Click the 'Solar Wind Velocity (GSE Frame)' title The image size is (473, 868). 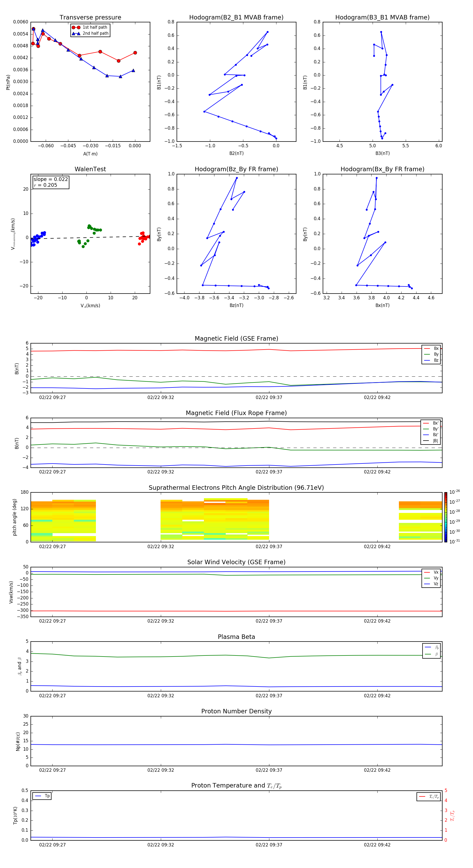[x=236, y=562]
